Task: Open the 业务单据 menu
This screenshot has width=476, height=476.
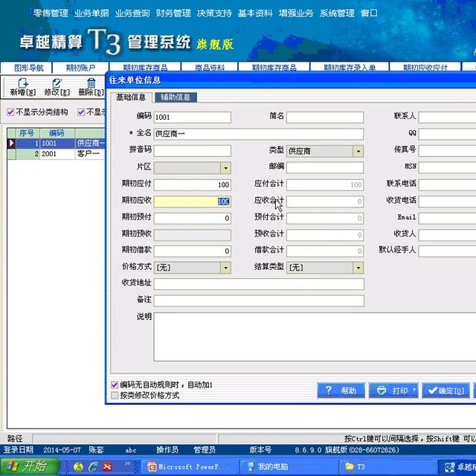Action: tap(91, 13)
